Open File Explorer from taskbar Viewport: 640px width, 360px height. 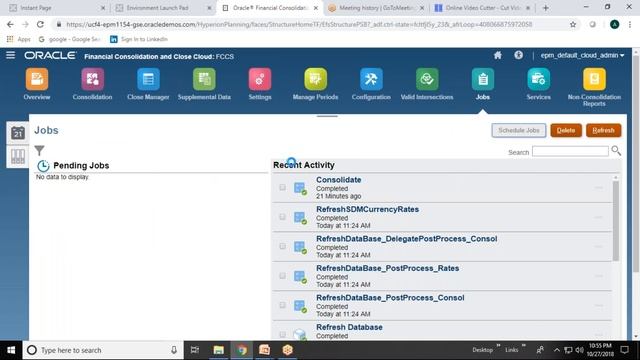pos(218,350)
